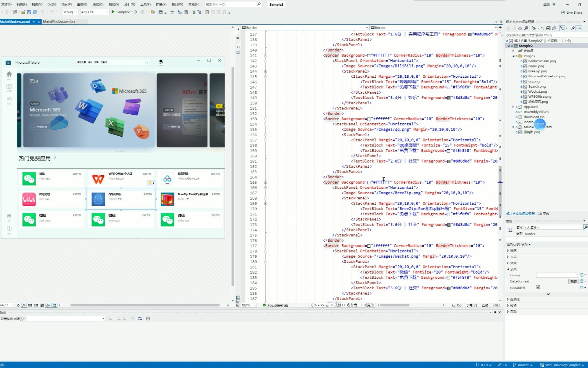The height and width of the screenshot is (368, 588).
Task: Click refresh designer icon next to zoom
Action: 18,305
